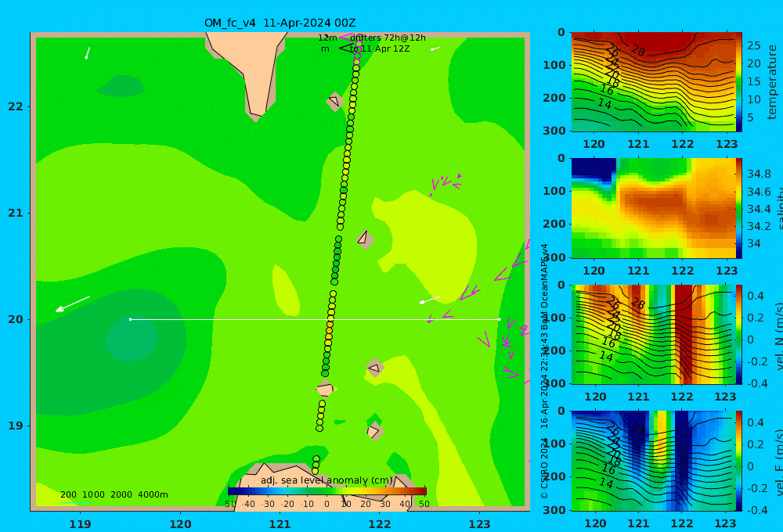Click the adj. sea level anomaly colorbar
Viewport: 783px width, 532px height.
(327, 491)
